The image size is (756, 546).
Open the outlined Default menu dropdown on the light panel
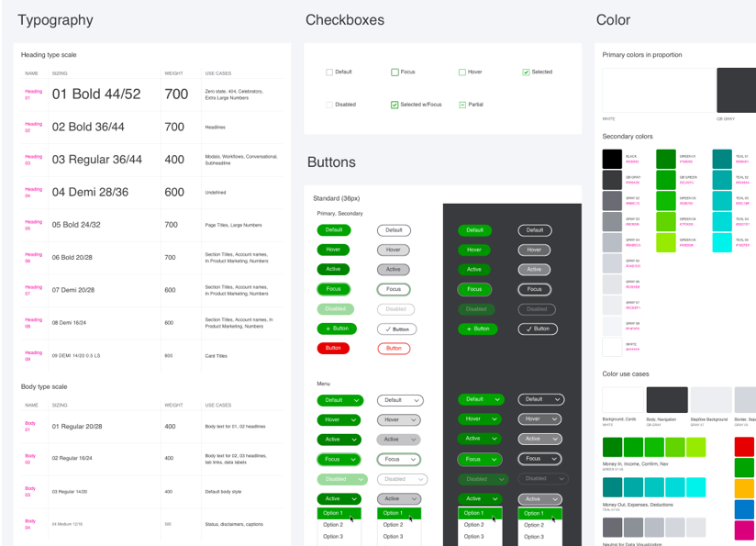click(400, 400)
